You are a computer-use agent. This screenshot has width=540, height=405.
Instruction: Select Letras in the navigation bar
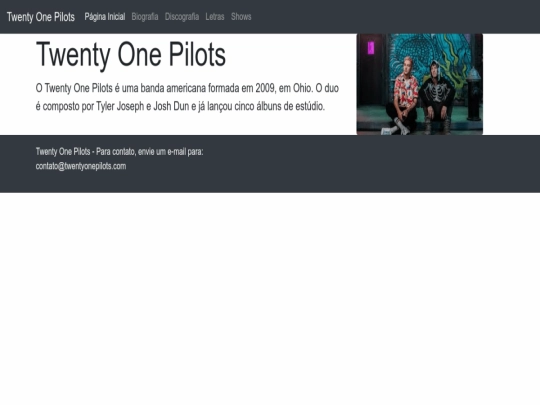click(215, 17)
